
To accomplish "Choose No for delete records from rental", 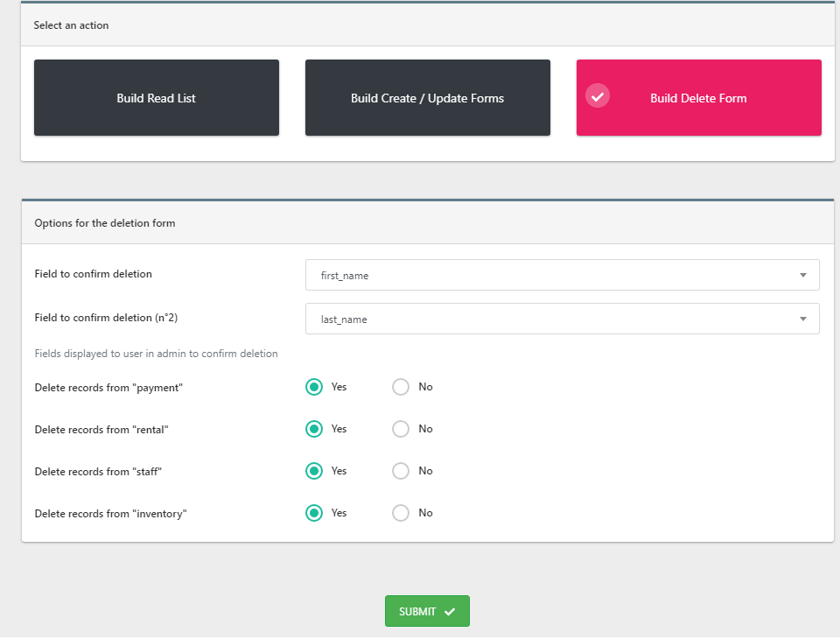I will [x=401, y=429].
